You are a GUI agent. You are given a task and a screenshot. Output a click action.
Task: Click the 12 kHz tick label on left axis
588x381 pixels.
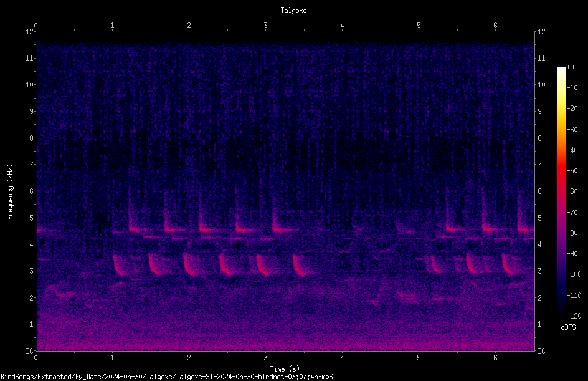(30, 32)
